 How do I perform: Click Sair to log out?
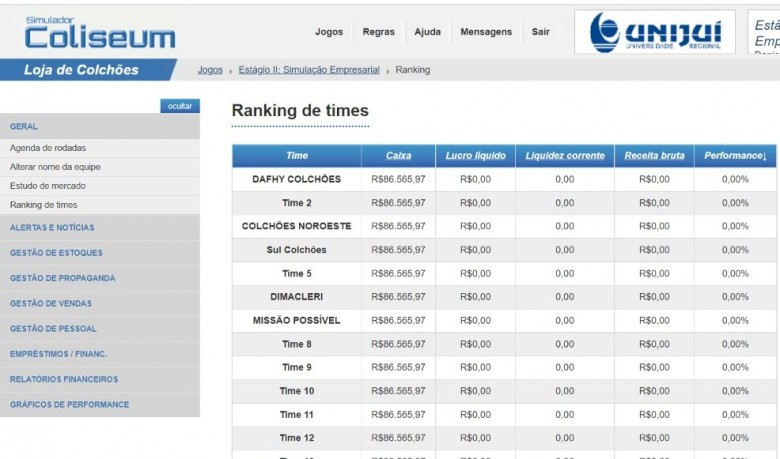pos(541,32)
